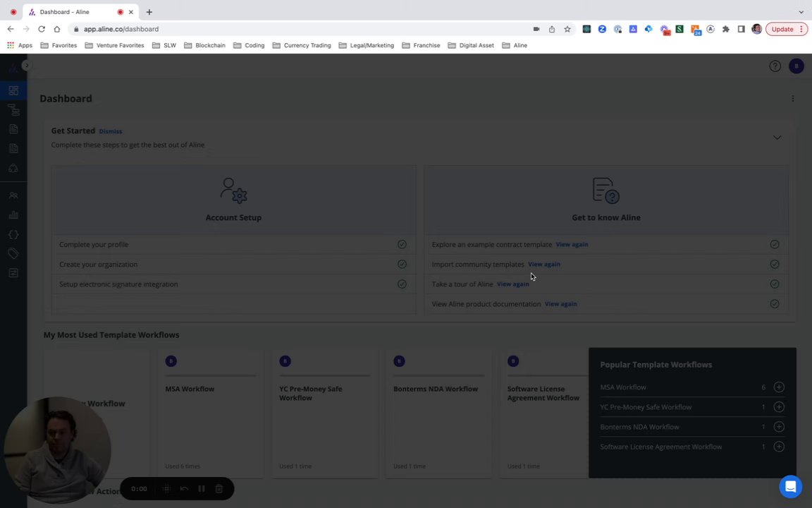Viewport: 812px width, 508px height.
Task: Open the Dashboard grid icon in sidebar
Action: pos(13,90)
